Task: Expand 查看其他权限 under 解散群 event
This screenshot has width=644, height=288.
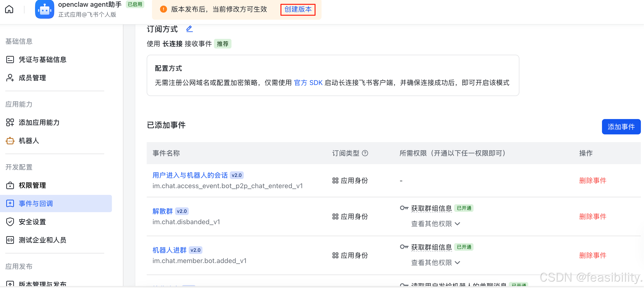Action: click(435, 224)
